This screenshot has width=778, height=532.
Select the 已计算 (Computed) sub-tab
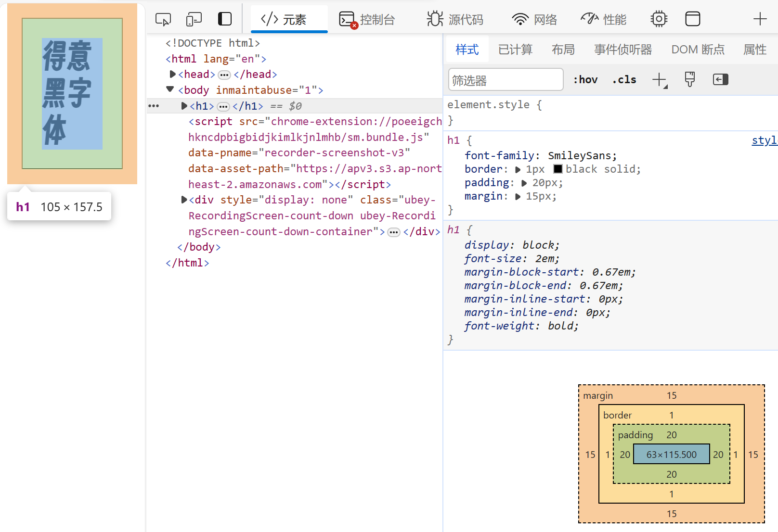(516, 50)
